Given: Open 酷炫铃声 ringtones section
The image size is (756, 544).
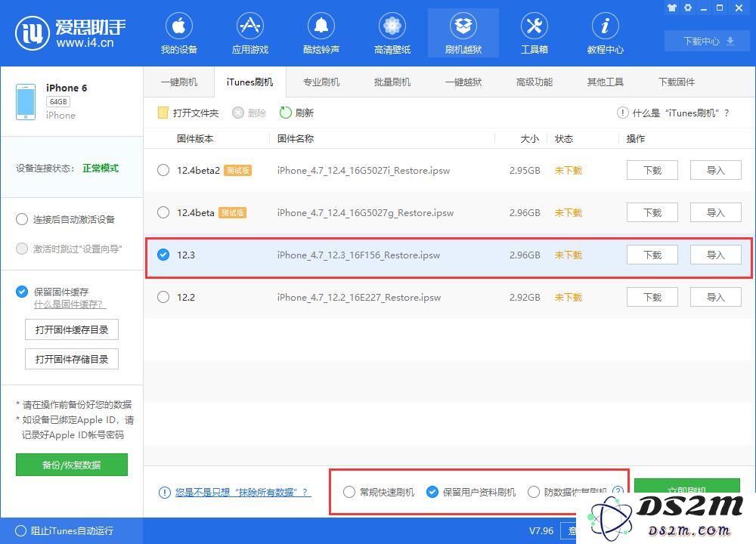Looking at the screenshot, I should 321,33.
